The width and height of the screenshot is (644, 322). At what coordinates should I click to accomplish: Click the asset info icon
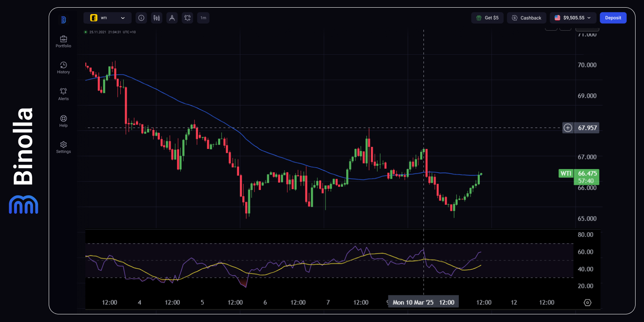point(141,18)
